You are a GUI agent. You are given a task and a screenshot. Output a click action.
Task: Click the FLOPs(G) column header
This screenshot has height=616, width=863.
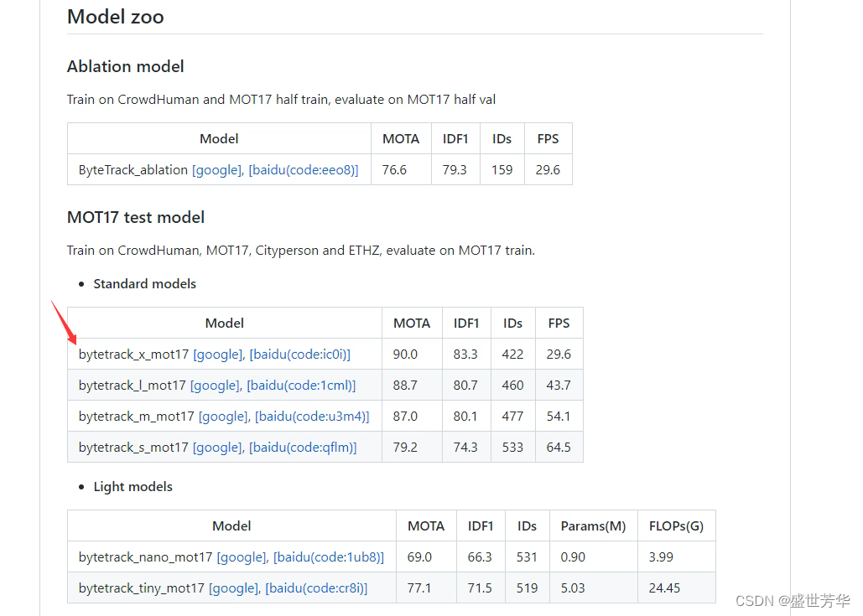pyautogui.click(x=676, y=526)
